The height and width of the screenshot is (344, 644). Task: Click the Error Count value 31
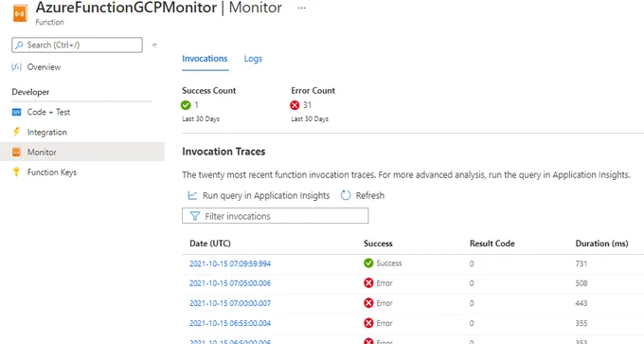tap(307, 105)
